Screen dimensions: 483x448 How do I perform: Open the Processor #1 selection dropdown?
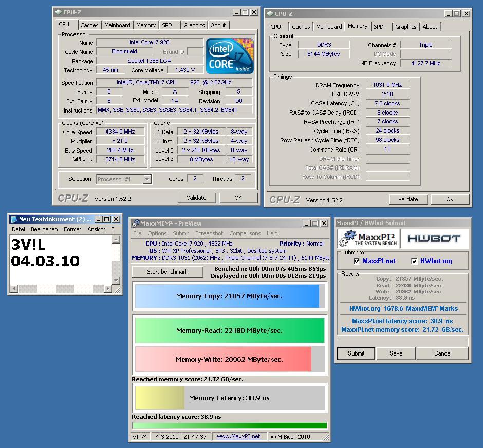point(147,179)
